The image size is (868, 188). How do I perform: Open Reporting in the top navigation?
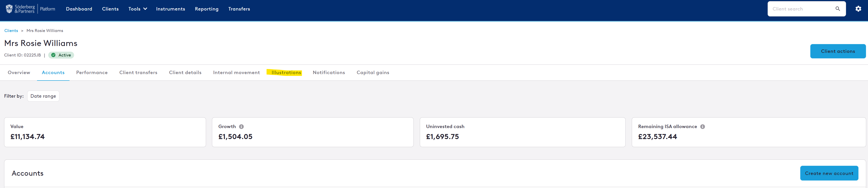206,9
